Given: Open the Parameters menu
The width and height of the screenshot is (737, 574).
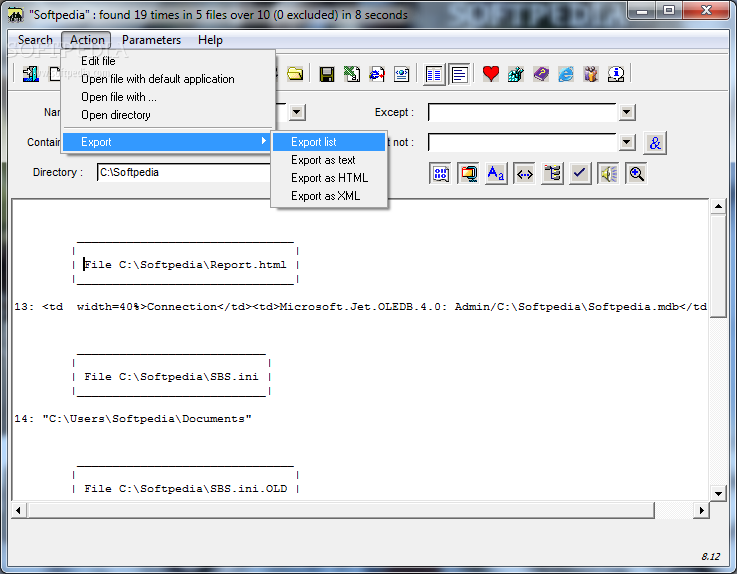Looking at the screenshot, I should pos(151,40).
